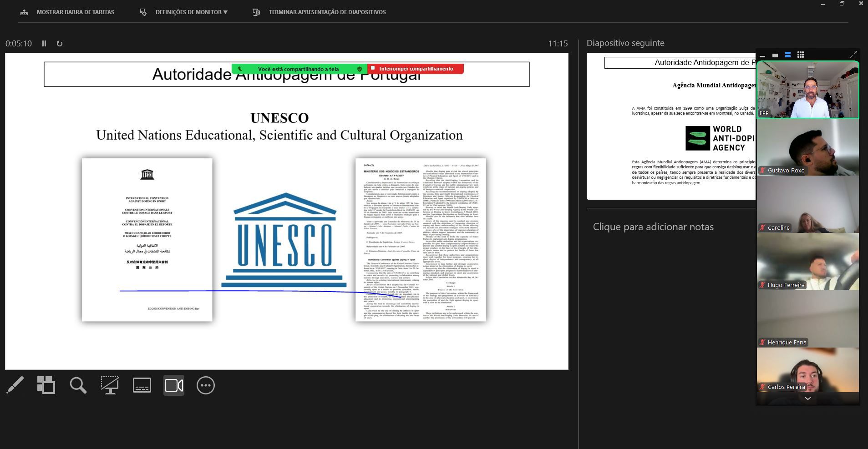The image size is (868, 449).
Task: Select the pen and laser pointer tool
Action: pyautogui.click(x=15, y=385)
